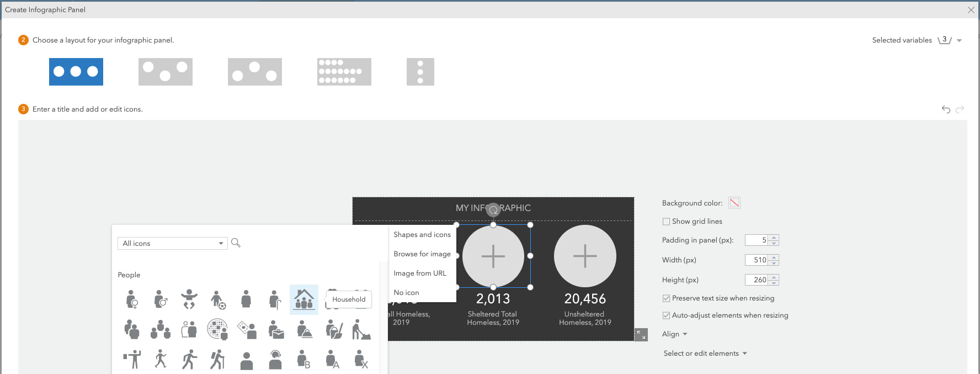Toggle Preserve text size when resizing
Viewport: 980px width, 374px height.
(666, 298)
